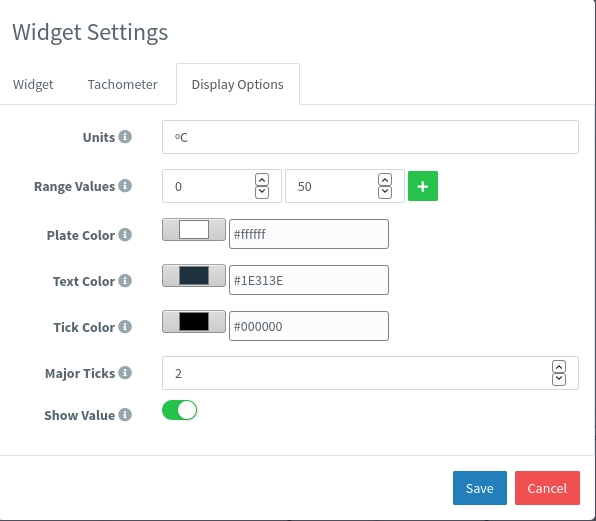The height and width of the screenshot is (521, 596).
Task: Increase the first range value with up arrow
Action: click(x=262, y=180)
